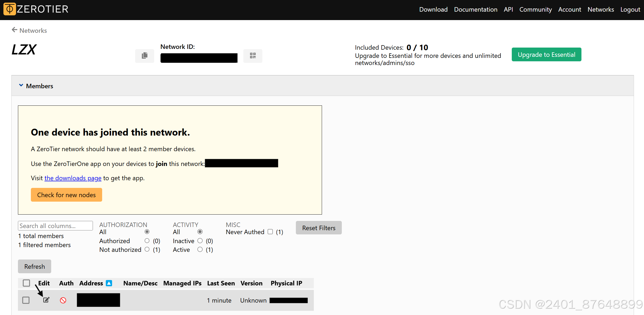The width and height of the screenshot is (644, 315).
Task: Click the ZeroTier logo icon
Action: [10, 9]
